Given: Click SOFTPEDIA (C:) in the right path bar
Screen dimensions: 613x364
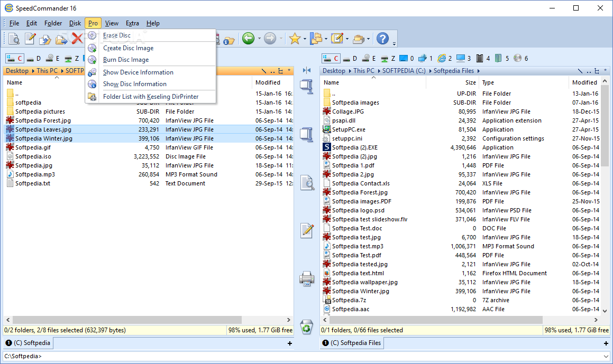Looking at the screenshot, I should [404, 71].
